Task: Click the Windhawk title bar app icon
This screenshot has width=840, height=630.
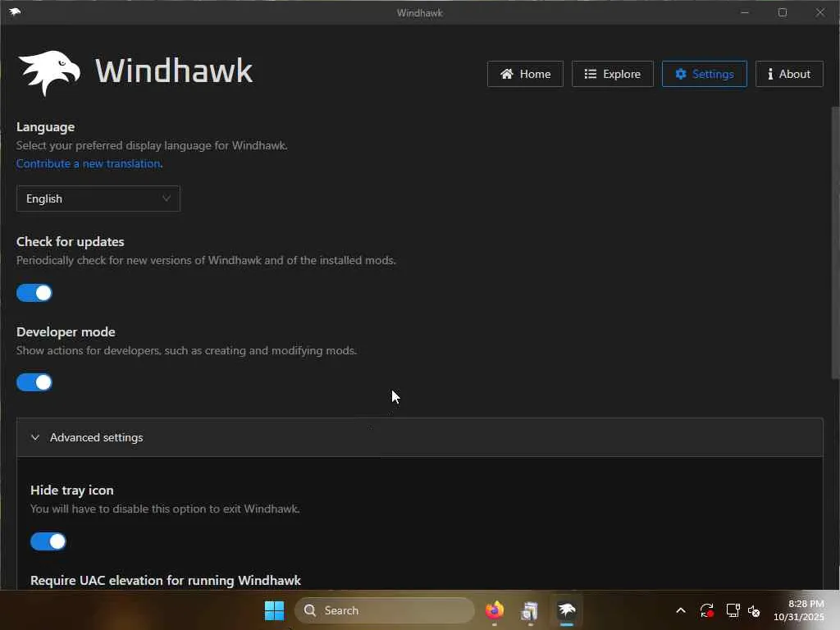Action: coord(15,11)
